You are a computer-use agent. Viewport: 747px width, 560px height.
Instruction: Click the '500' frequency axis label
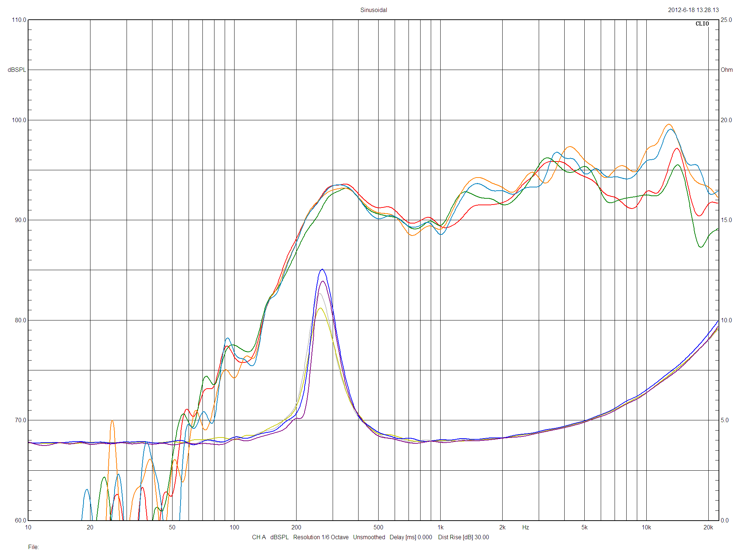[378, 527]
